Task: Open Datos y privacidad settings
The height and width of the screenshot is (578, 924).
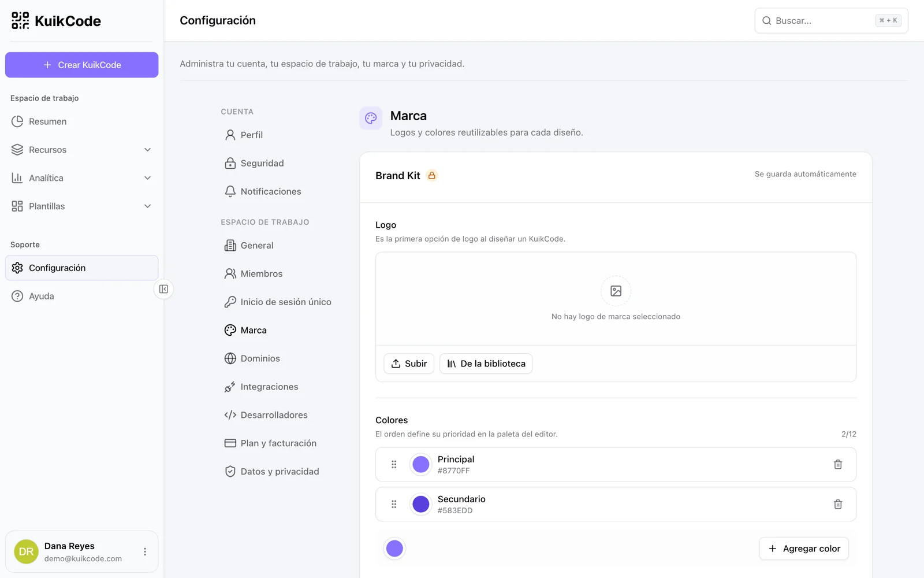Action: (272, 472)
